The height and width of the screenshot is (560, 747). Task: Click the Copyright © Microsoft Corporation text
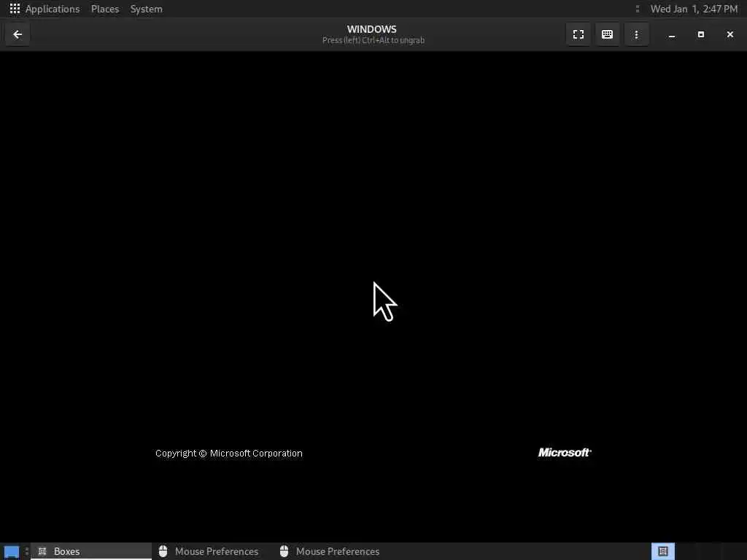(x=228, y=454)
